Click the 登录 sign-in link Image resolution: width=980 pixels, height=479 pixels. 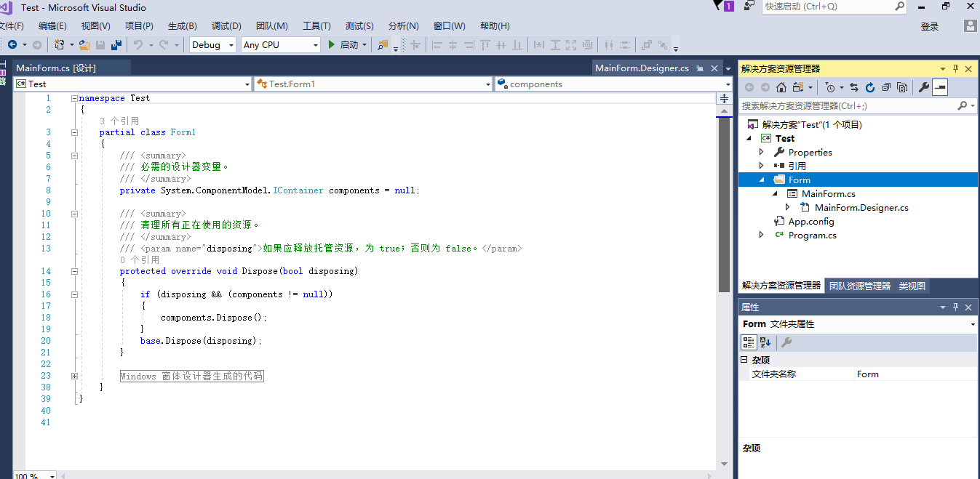point(930,26)
